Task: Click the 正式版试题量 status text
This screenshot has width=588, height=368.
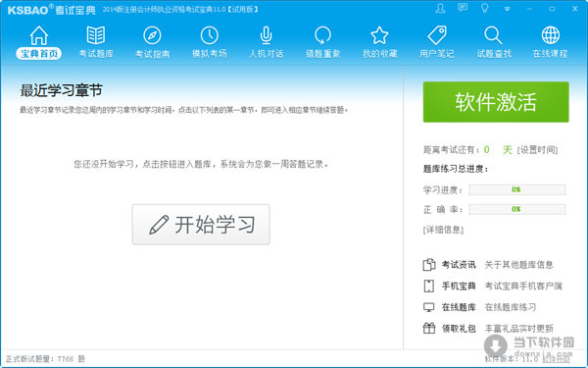Action: pyautogui.click(x=45, y=359)
